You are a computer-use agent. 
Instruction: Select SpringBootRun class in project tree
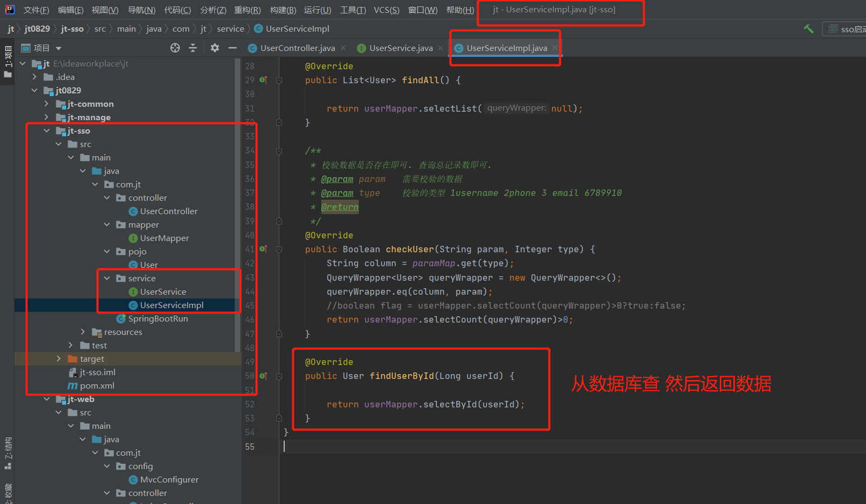point(158,318)
